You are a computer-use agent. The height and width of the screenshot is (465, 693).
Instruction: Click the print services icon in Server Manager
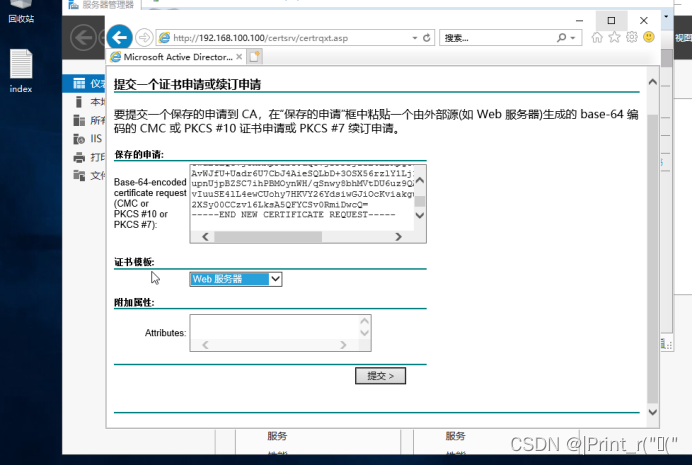[x=79, y=157]
